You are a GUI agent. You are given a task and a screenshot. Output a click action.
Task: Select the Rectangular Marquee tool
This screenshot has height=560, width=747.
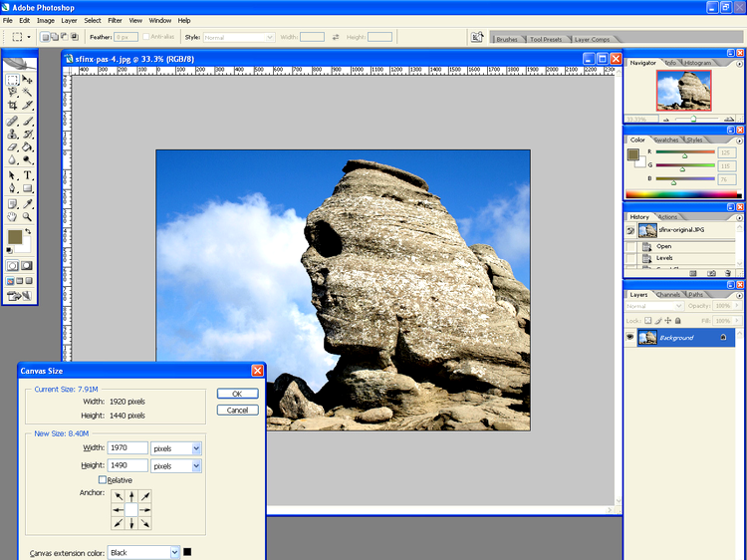click(12, 80)
